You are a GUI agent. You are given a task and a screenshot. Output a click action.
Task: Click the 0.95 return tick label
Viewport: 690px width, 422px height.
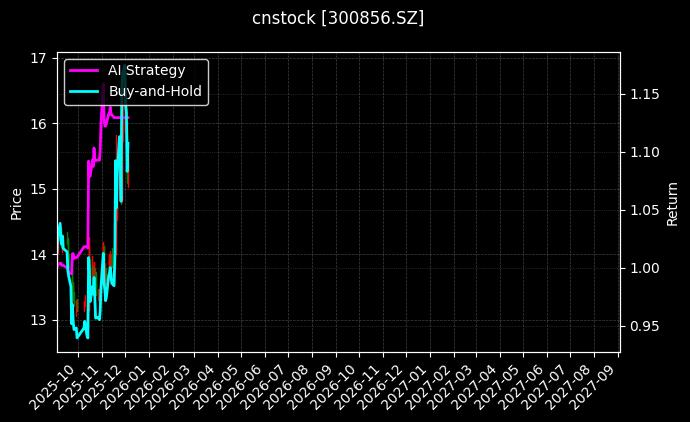(643, 326)
